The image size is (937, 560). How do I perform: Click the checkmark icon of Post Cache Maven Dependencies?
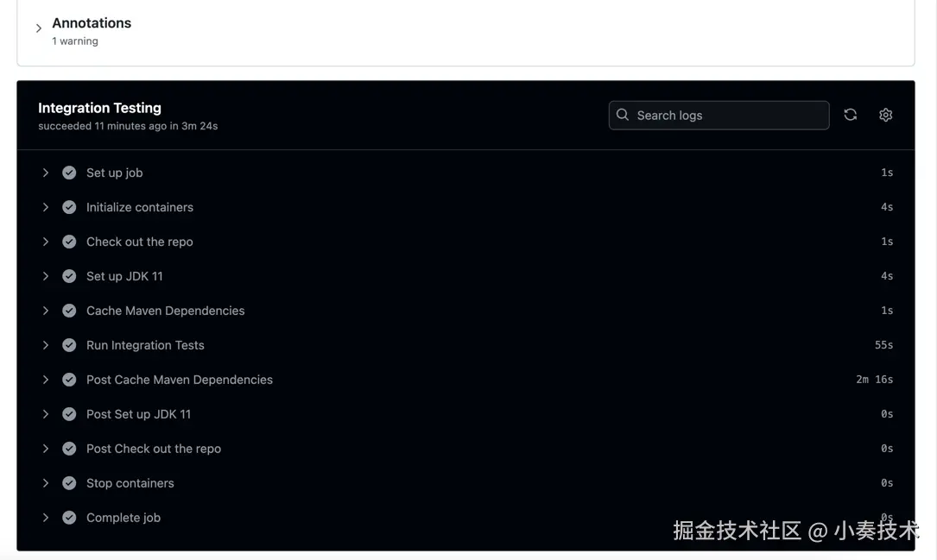[69, 380]
